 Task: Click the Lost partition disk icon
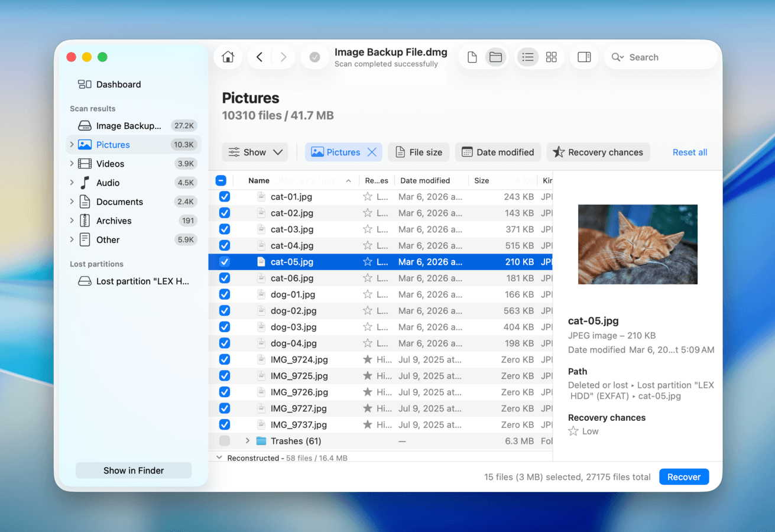(83, 281)
